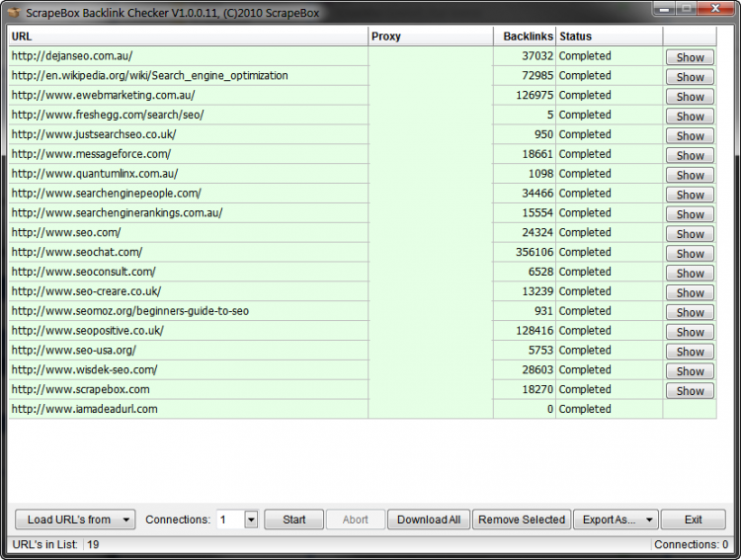Expand the Connections count combo box

[x=251, y=520]
